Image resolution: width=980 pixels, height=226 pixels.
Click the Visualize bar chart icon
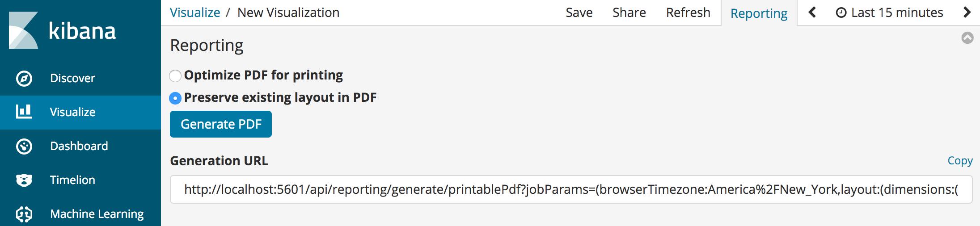(24, 112)
